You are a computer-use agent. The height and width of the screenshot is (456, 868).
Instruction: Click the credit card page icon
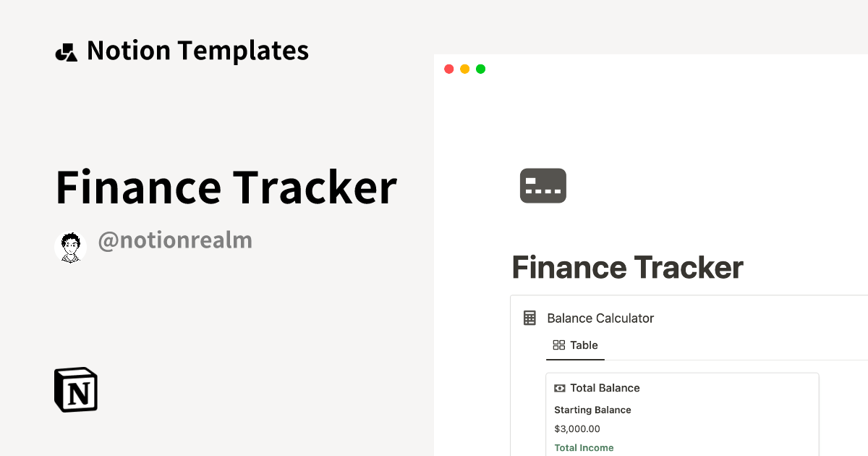(x=543, y=185)
